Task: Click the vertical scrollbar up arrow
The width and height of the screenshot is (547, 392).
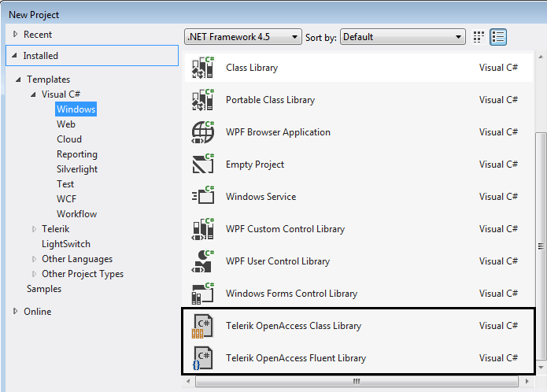Action: point(541,57)
